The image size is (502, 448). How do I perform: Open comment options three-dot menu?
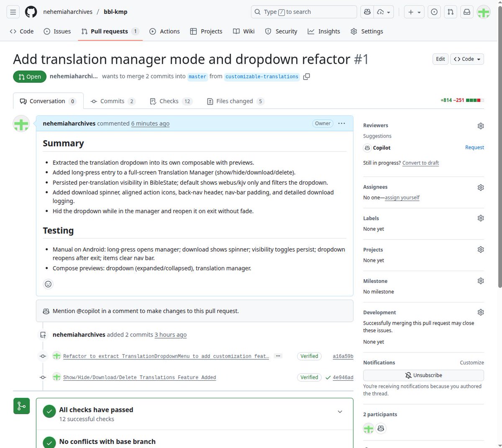[341, 123]
